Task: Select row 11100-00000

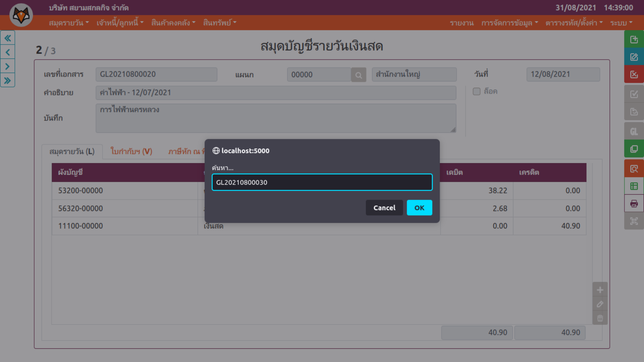Action: click(x=319, y=226)
